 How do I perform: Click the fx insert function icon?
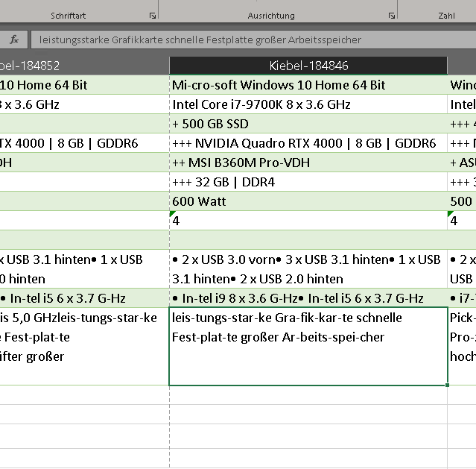[x=14, y=40]
